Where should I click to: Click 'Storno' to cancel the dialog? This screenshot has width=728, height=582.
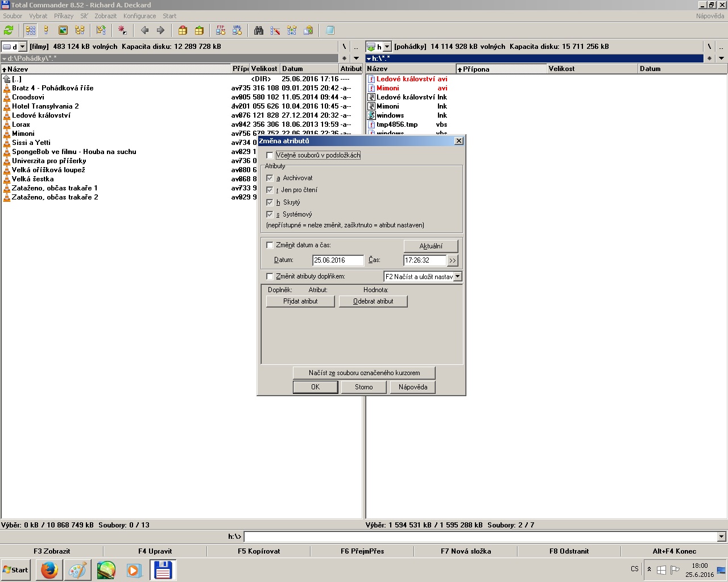364,387
